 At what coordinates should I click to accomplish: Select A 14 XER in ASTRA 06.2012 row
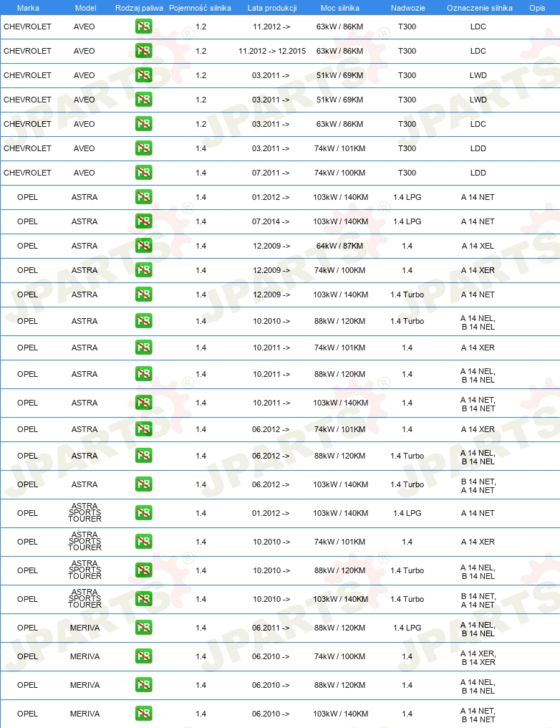click(478, 429)
